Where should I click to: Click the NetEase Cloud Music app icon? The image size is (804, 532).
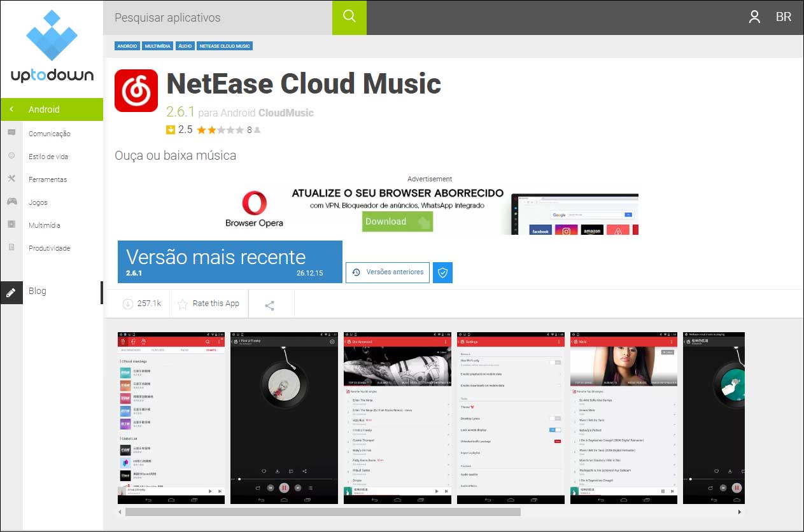[x=136, y=90]
